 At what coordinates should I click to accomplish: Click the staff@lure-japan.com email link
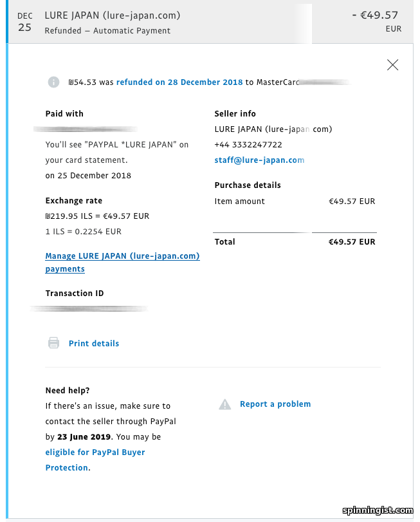coord(259,160)
